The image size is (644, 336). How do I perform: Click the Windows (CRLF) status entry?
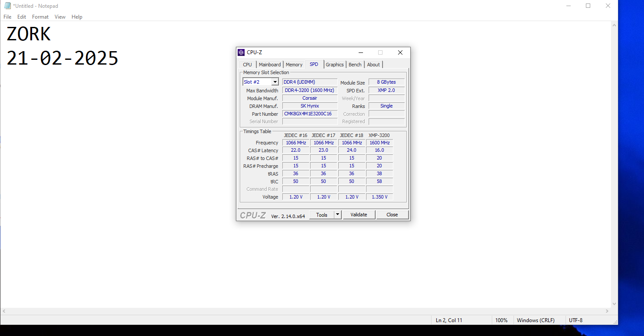pos(536,320)
